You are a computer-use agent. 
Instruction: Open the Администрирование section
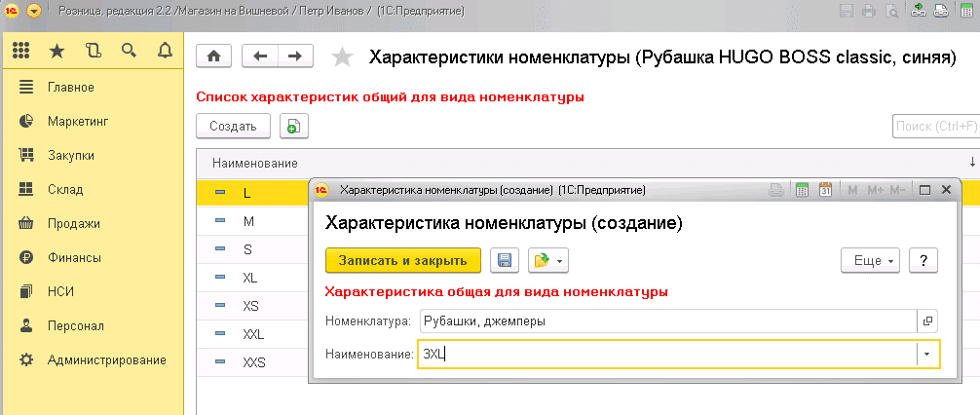[106, 359]
